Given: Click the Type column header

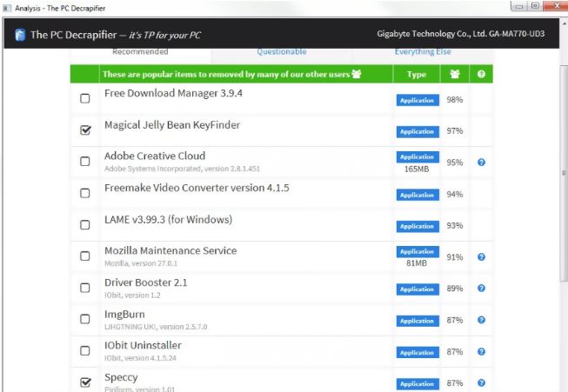Looking at the screenshot, I should click(x=417, y=74).
